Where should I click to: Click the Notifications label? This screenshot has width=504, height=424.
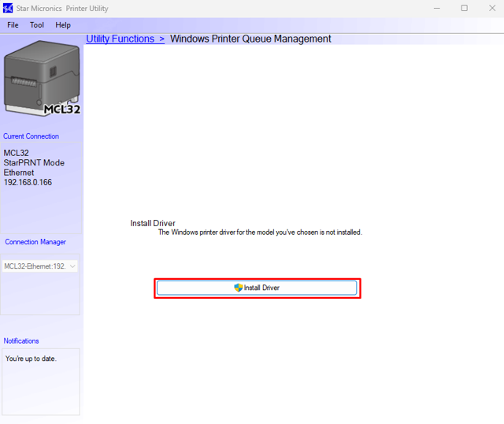21,341
